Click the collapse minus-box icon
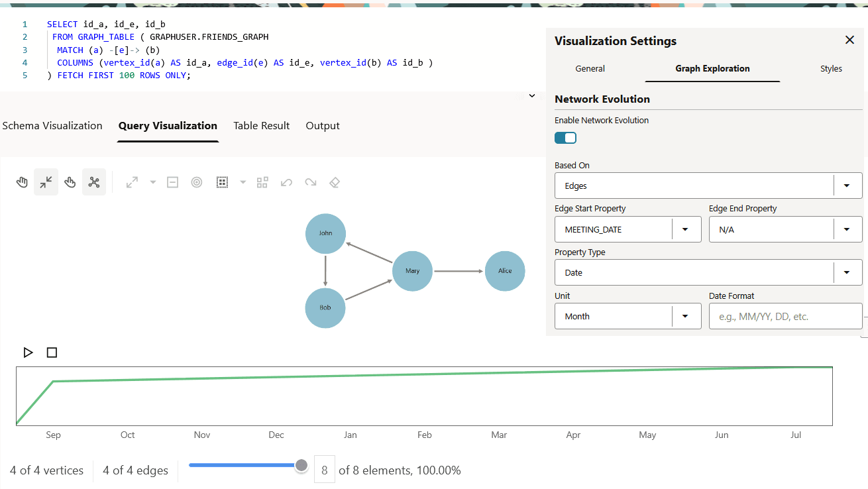Screen dimensions: 868x489 tap(173, 182)
